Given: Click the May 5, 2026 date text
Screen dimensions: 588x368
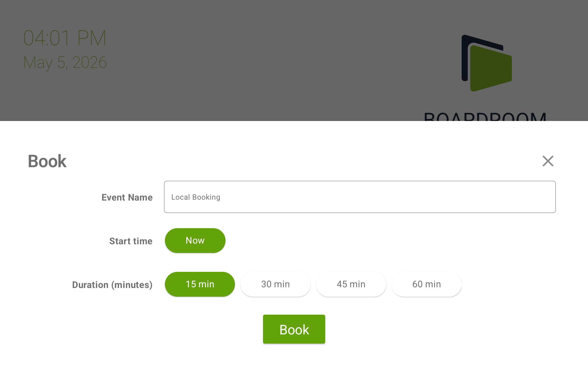Looking at the screenshot, I should pyautogui.click(x=65, y=63).
